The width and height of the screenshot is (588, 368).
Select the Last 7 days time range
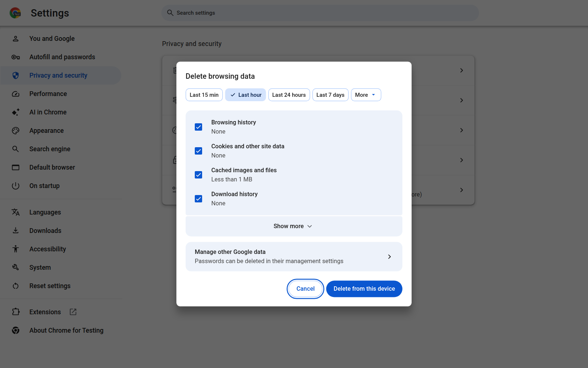tap(330, 95)
